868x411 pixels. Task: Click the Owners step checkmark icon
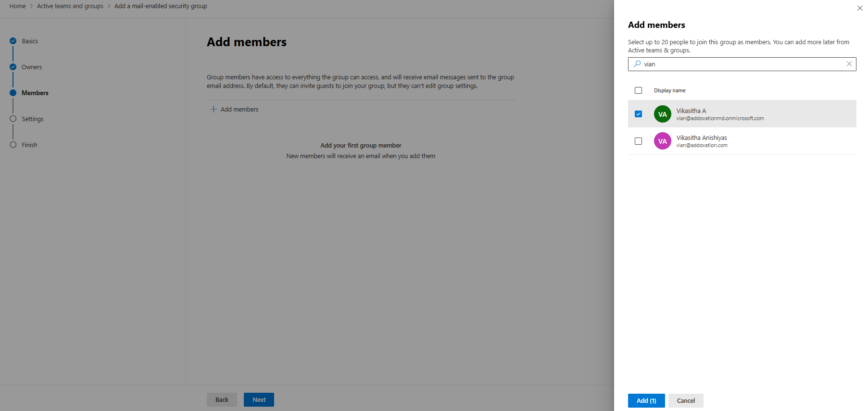[x=13, y=67]
